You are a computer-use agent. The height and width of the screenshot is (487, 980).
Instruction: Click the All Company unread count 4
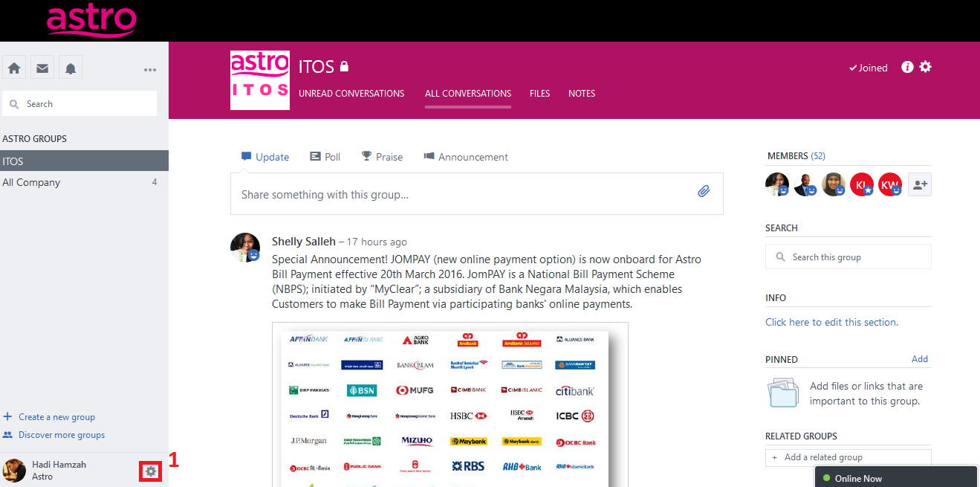[155, 182]
